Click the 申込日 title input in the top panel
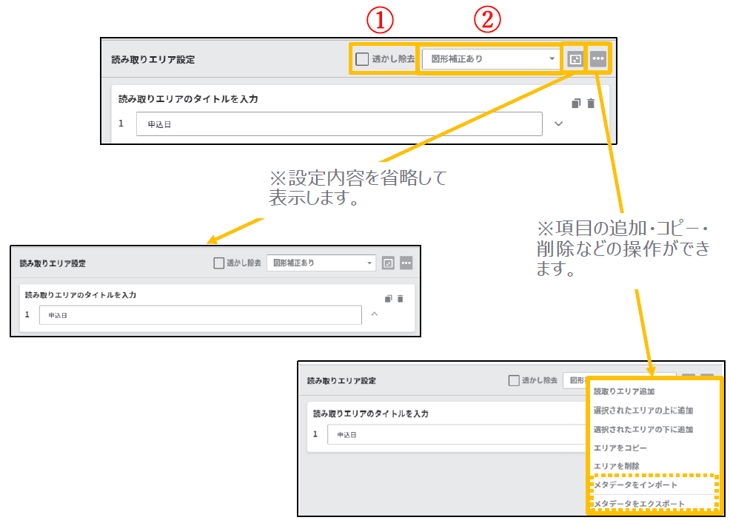Image resolution: width=730 pixels, height=523 pixels. [x=340, y=124]
